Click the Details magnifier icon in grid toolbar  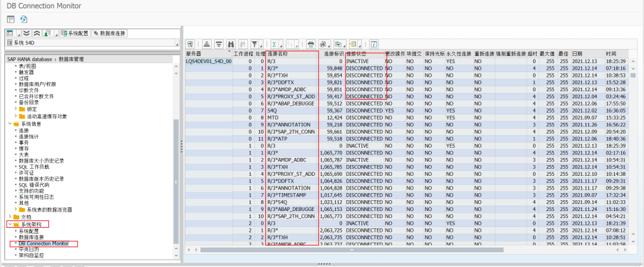[190, 44]
